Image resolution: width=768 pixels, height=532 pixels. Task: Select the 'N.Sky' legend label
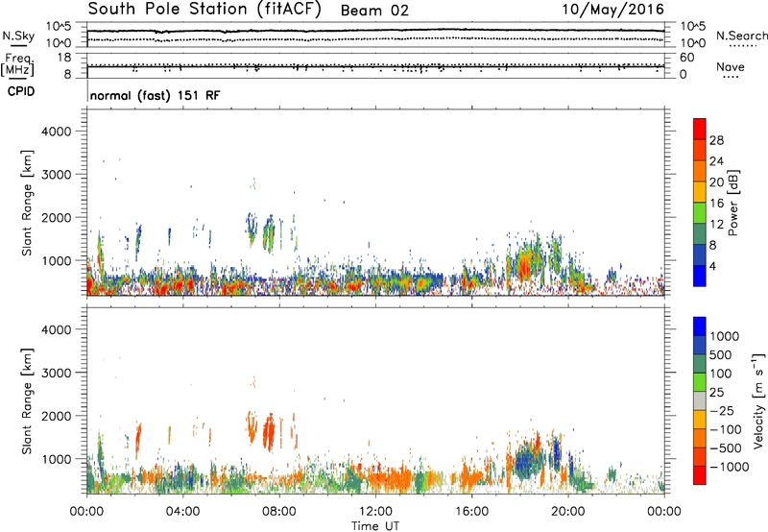pos(18,36)
